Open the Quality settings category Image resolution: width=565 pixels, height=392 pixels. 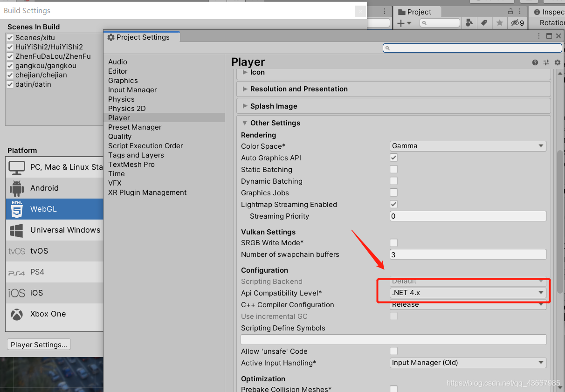164,137
